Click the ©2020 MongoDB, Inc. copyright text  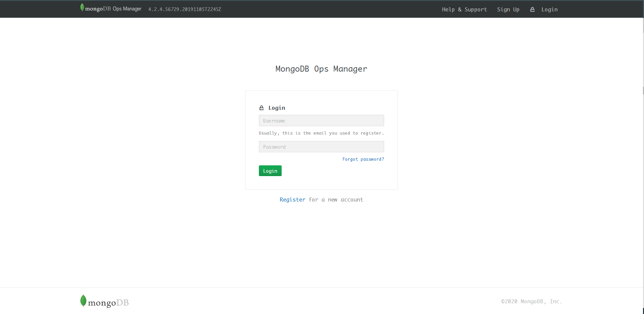click(531, 301)
